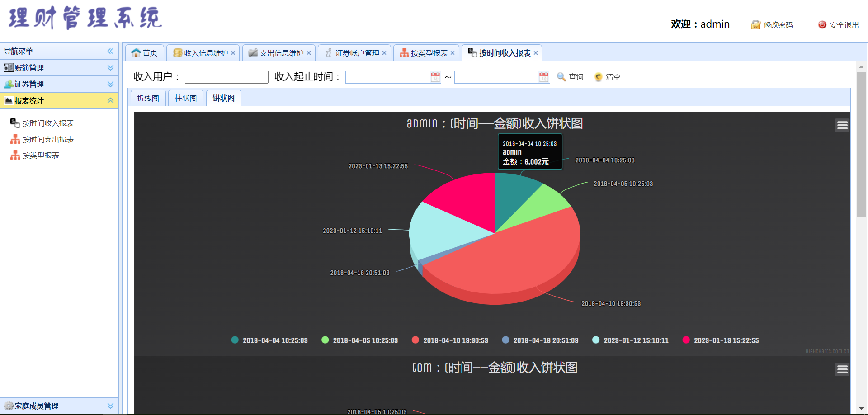This screenshot has height=415, width=868.
Task: Click the Highcharts.com.cn credit link
Action: (x=827, y=351)
